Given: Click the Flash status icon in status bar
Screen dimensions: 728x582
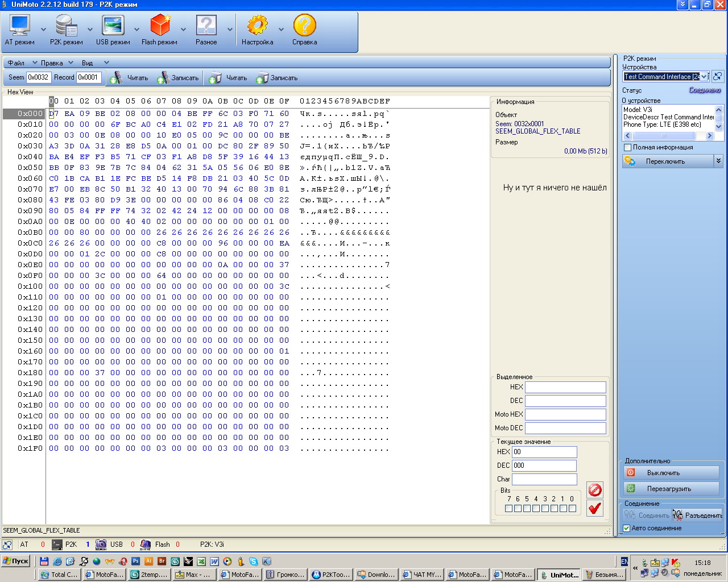Looking at the screenshot, I should 146,544.
